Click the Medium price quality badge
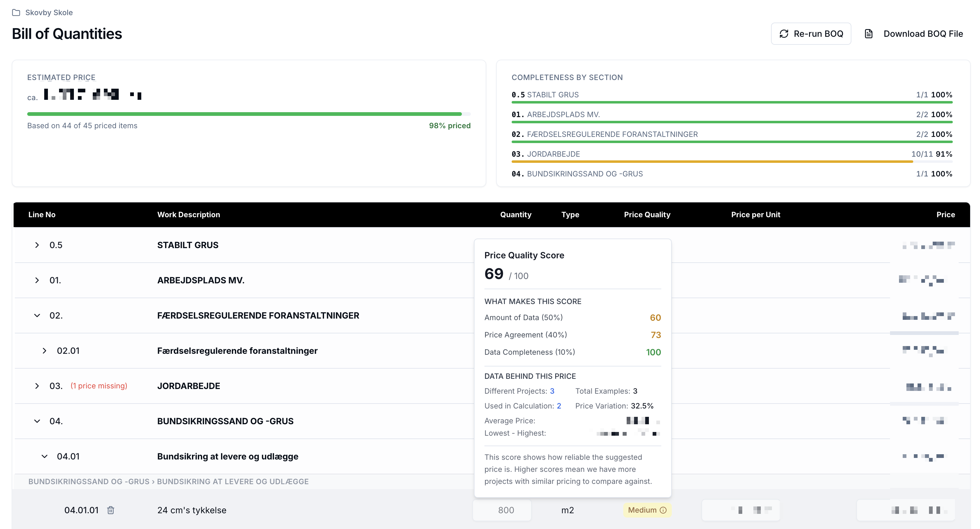The height and width of the screenshot is (529, 980). click(647, 510)
